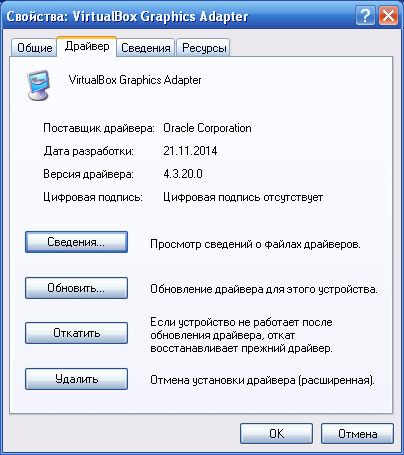Switch to the Общие tab
Screen dimensions: 404x455
(x=34, y=48)
